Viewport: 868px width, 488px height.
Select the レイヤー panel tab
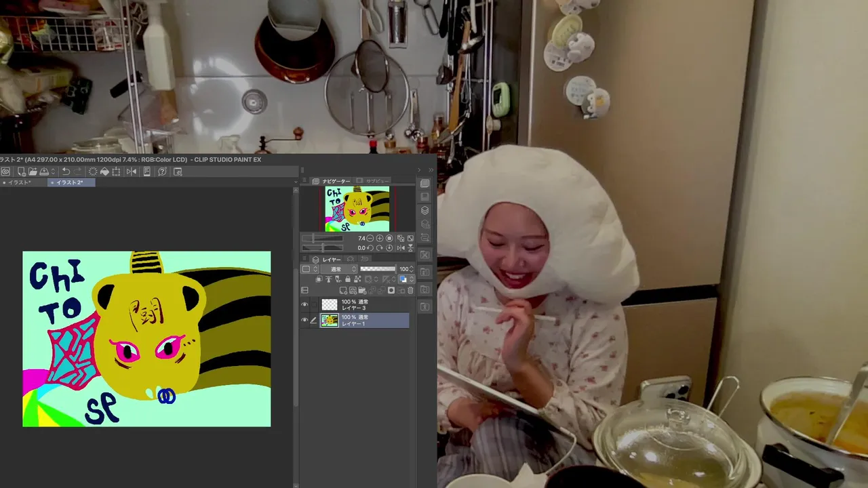point(326,260)
